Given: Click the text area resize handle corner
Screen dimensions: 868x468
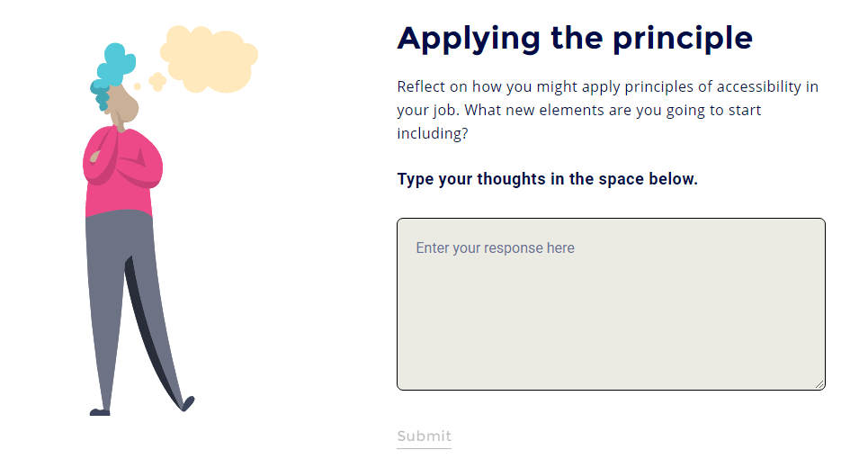Looking at the screenshot, I should click(819, 384).
